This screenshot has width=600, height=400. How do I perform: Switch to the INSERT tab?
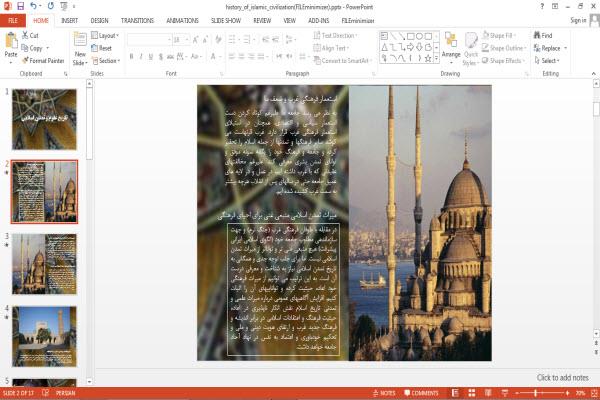69,20
